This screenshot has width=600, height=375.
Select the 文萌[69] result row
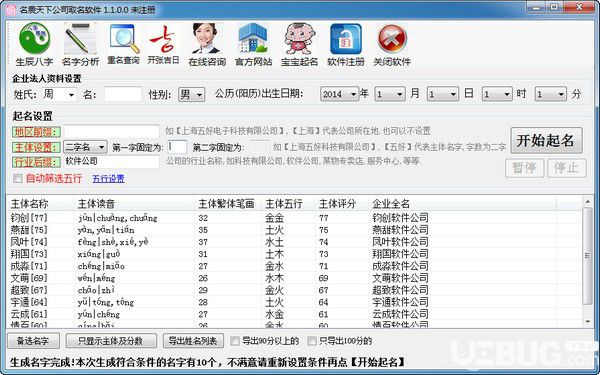tap(295, 278)
